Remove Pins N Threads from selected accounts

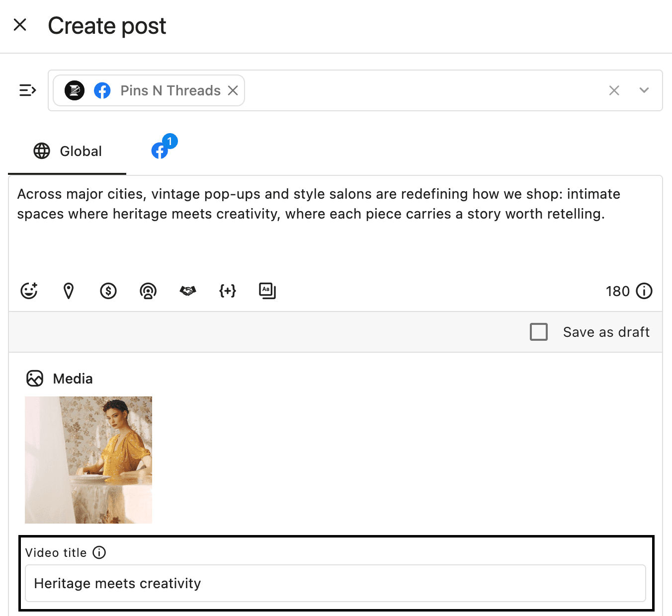click(233, 90)
